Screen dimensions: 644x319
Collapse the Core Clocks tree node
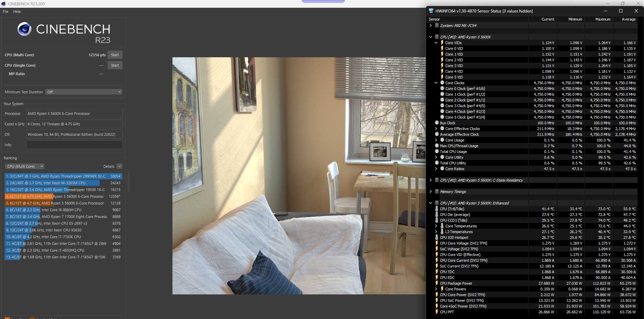(436, 83)
